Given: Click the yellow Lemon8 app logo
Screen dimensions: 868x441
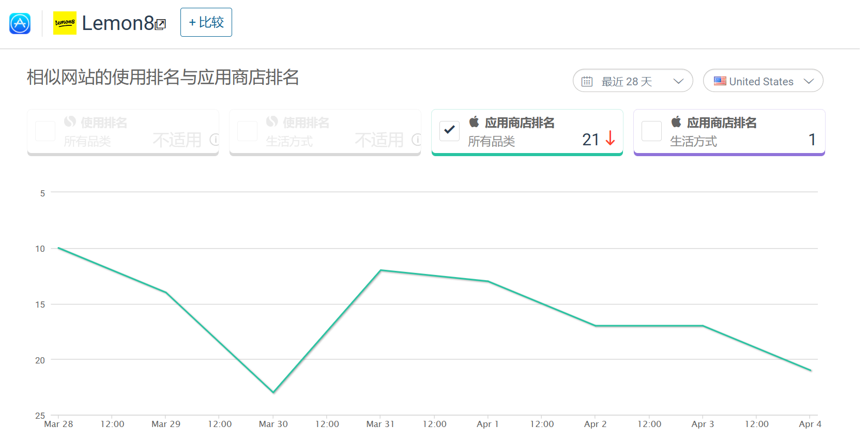Looking at the screenshot, I should (65, 23).
